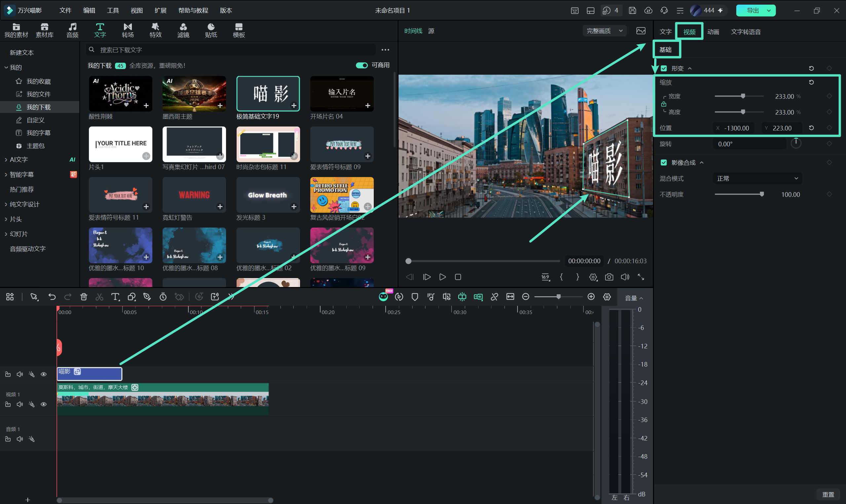Switch to the 动画 tab
This screenshot has width=846, height=504.
[713, 32]
